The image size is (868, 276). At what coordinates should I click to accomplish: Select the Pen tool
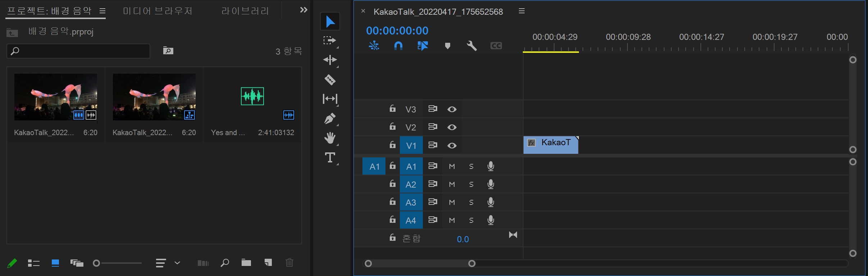pos(330,118)
